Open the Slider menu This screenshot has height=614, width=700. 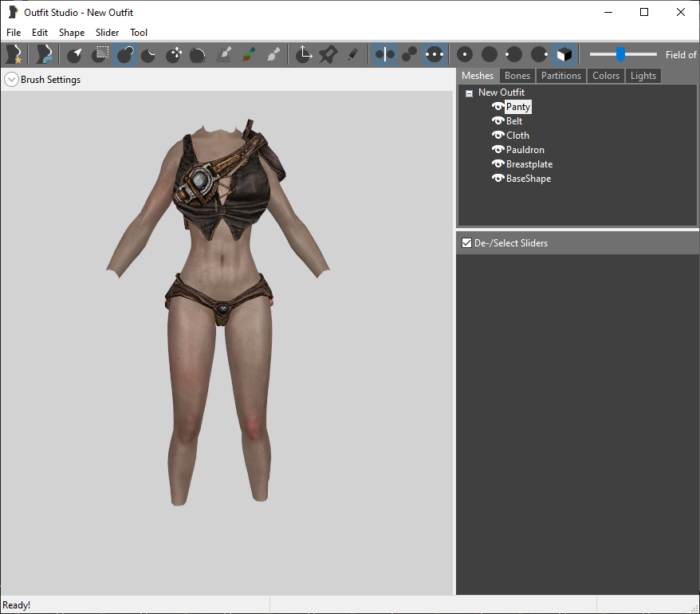click(107, 33)
